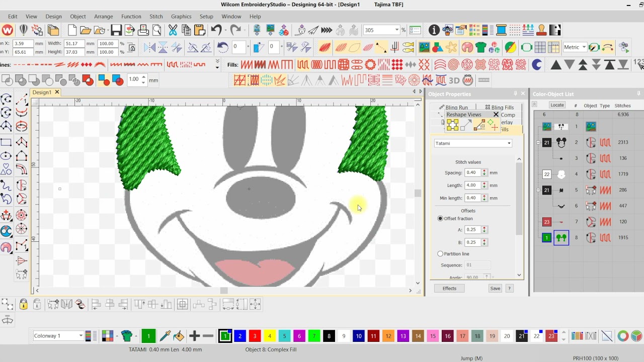Select red color swatch 3 in palette
This screenshot has height=362, width=644.
tap(255, 336)
